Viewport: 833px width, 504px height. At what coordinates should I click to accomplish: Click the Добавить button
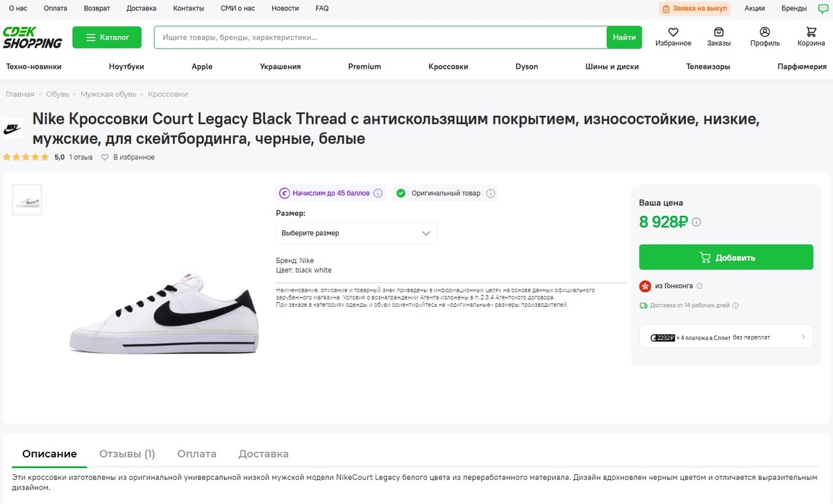tap(725, 257)
